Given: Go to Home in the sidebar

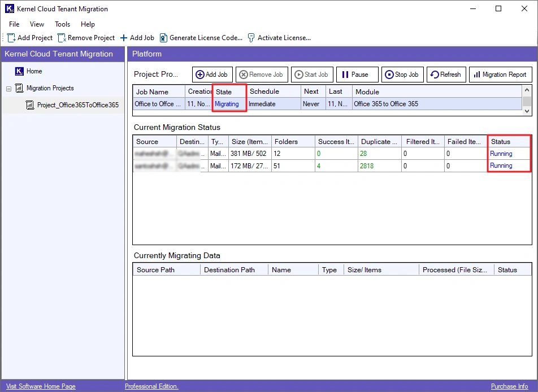Looking at the screenshot, I should coord(34,71).
